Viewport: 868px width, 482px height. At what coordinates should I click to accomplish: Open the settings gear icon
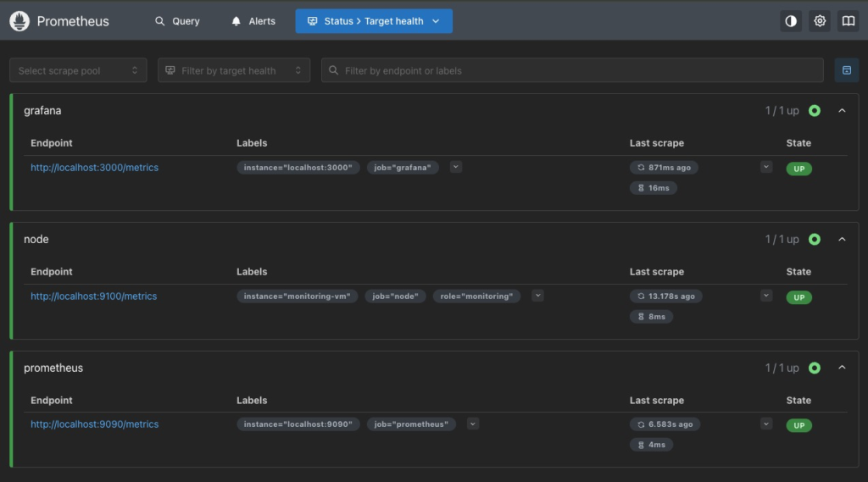[x=820, y=21]
